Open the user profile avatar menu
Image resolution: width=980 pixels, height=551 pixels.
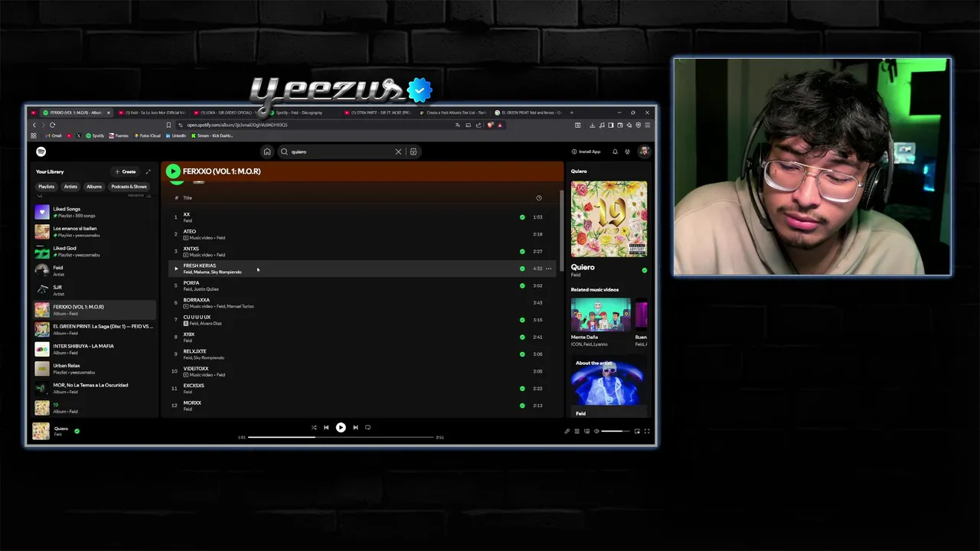pos(645,152)
